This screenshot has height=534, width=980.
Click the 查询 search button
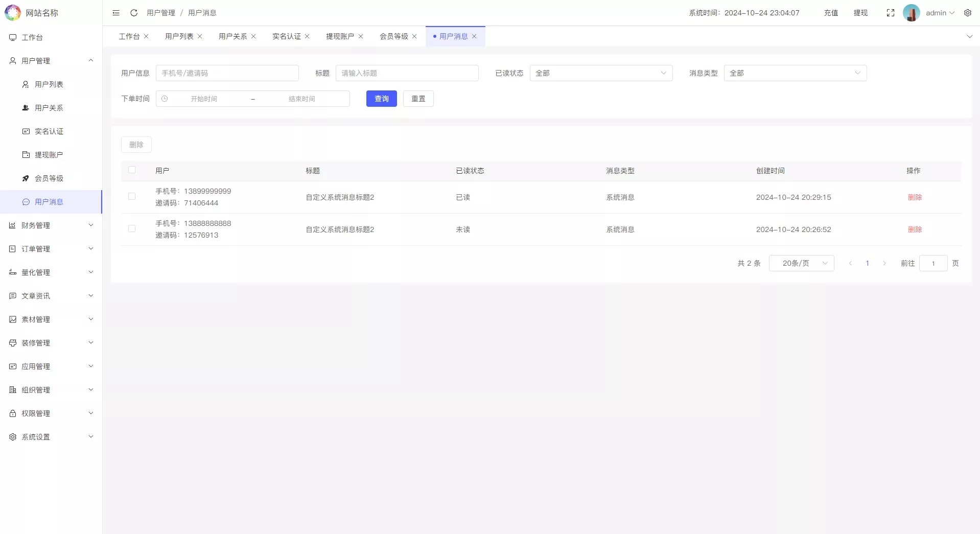pyautogui.click(x=381, y=99)
